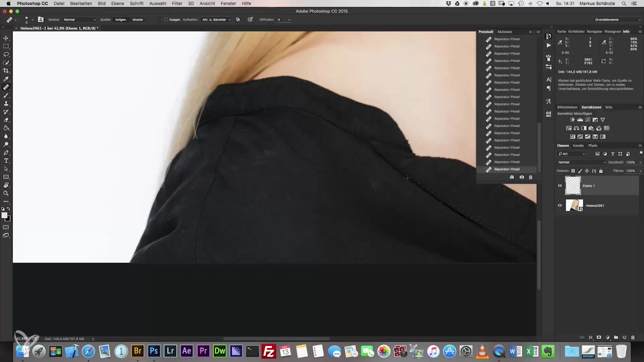Open the Akt. u. darunter dropdown
644x362 pixels.
click(x=216, y=20)
